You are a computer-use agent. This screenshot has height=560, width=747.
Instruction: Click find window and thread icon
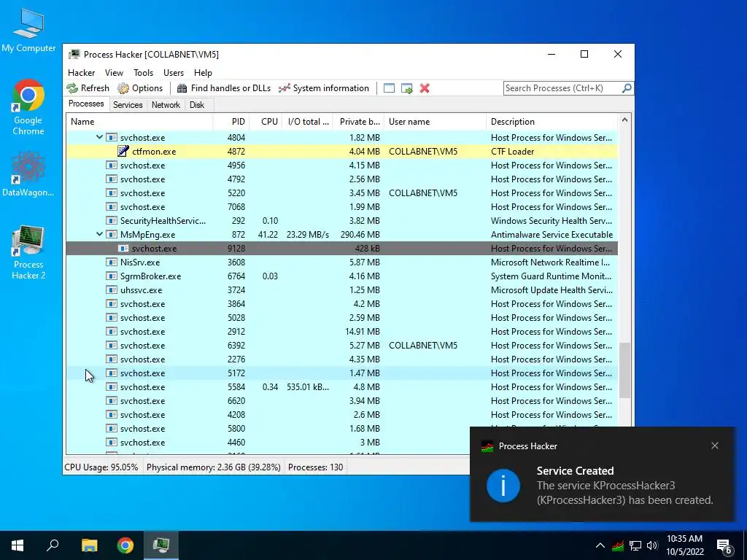(x=406, y=88)
